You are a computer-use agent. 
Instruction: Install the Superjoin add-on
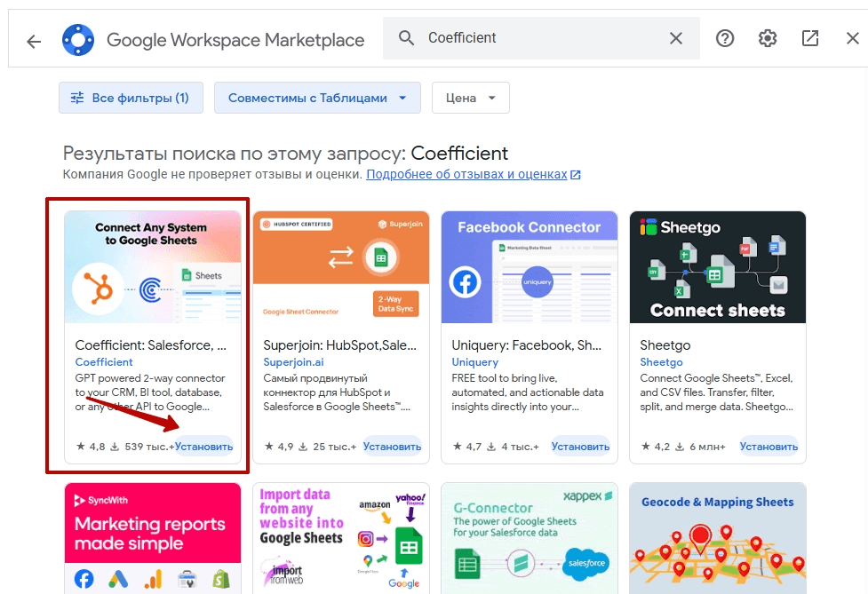click(393, 447)
